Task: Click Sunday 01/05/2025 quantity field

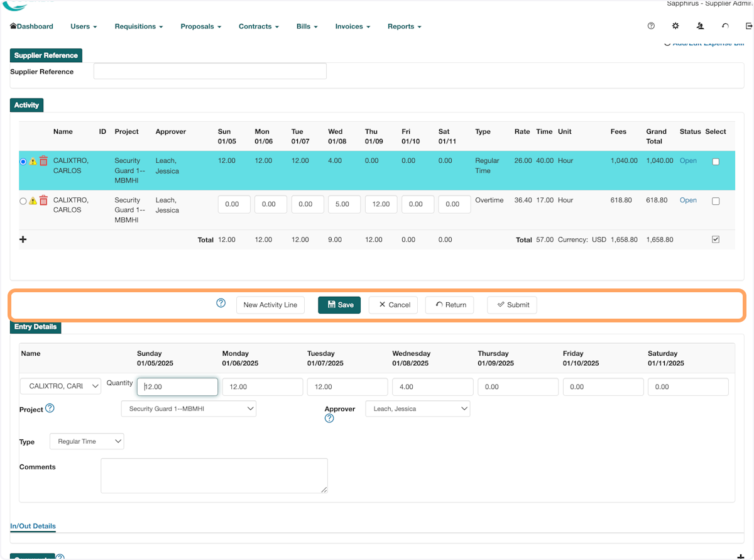Action: [177, 387]
